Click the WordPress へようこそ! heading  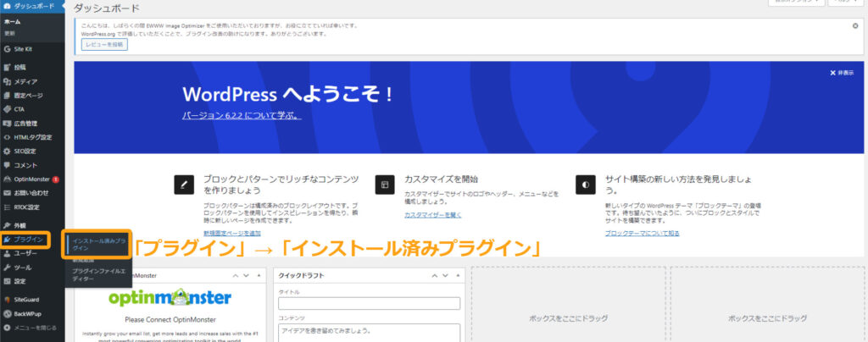[288, 95]
